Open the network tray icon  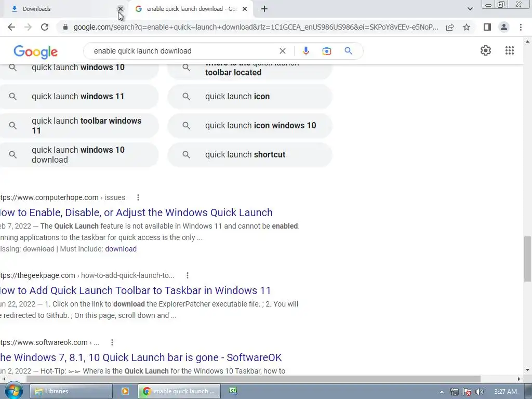click(x=454, y=392)
